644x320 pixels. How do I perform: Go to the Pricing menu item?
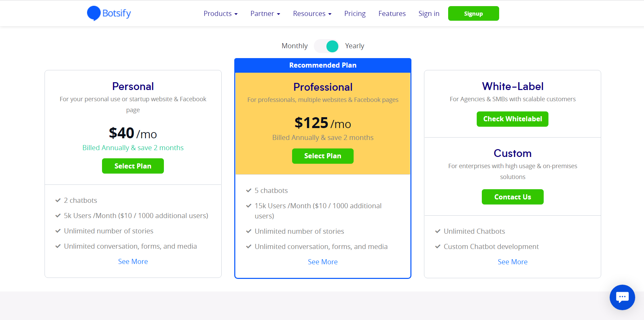coord(355,13)
